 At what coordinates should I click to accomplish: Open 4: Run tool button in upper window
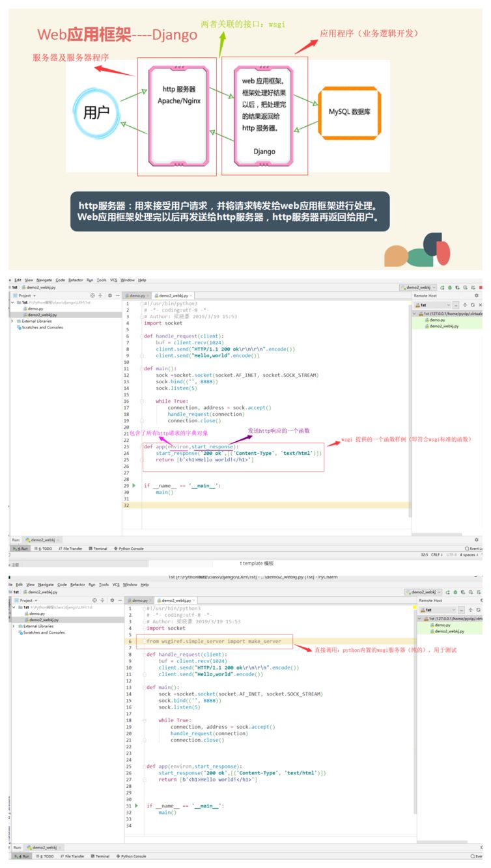click(x=21, y=549)
